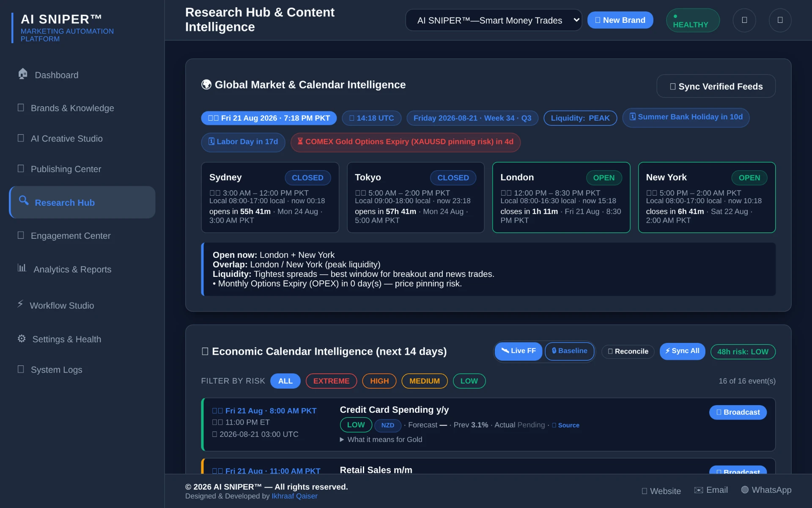
Task: Open the Email footer link
Action: click(x=711, y=490)
